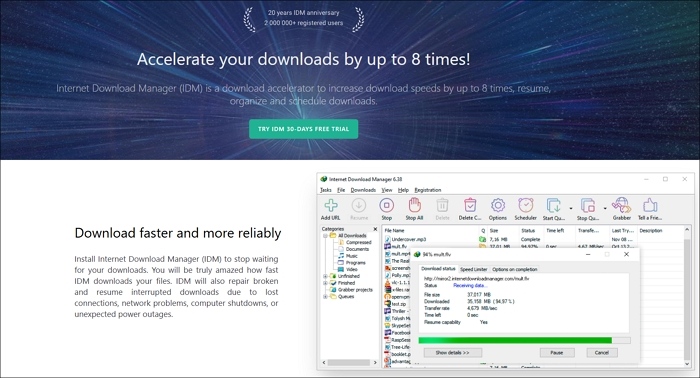Open the Stop Queue dropdown arrow
700x378 pixels.
(605, 208)
